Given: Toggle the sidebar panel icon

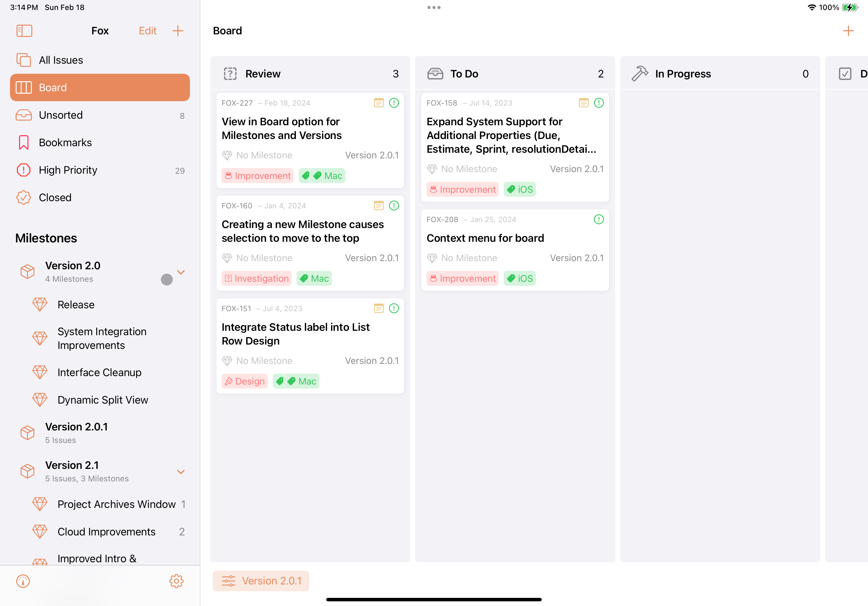Looking at the screenshot, I should pyautogui.click(x=24, y=31).
